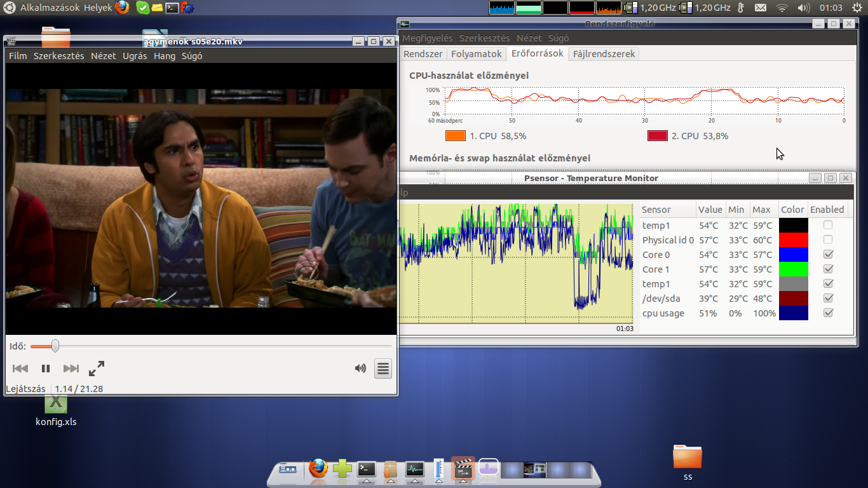Launch Firefox from the top panel
The image size is (868, 488).
click(x=122, y=8)
